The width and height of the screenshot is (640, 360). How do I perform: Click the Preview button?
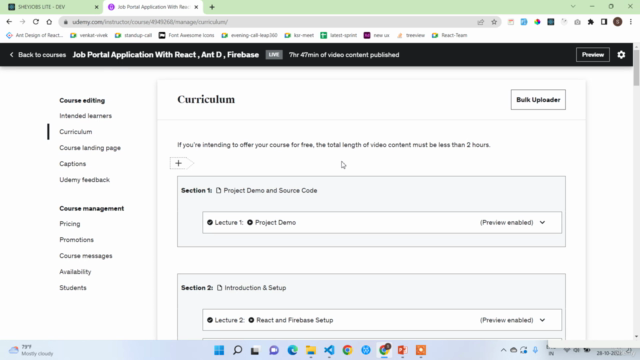(593, 55)
